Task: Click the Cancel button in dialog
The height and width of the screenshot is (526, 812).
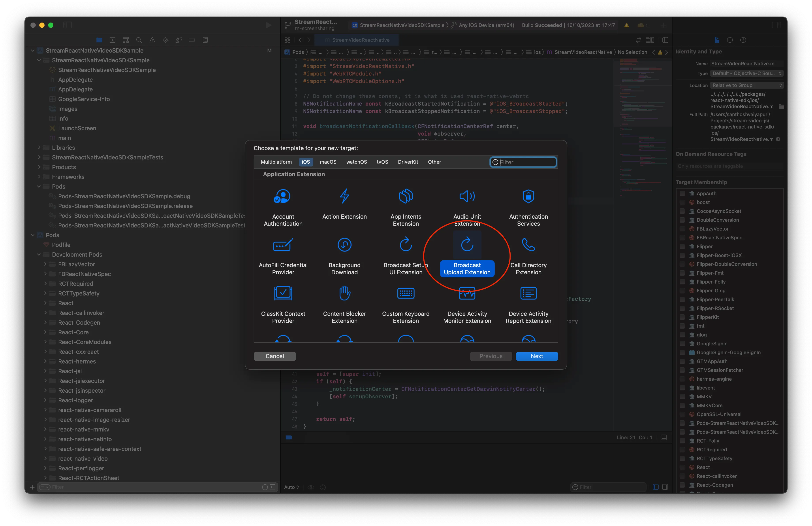Action: pos(275,356)
